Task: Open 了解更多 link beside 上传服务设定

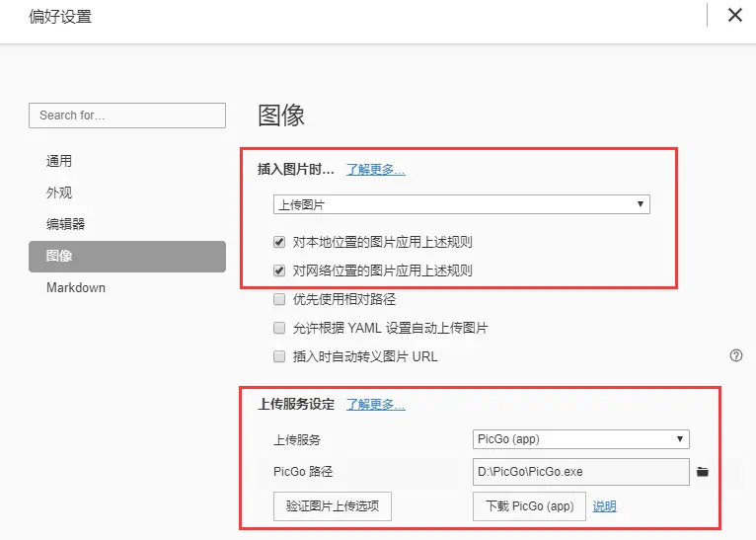Action: click(x=376, y=405)
